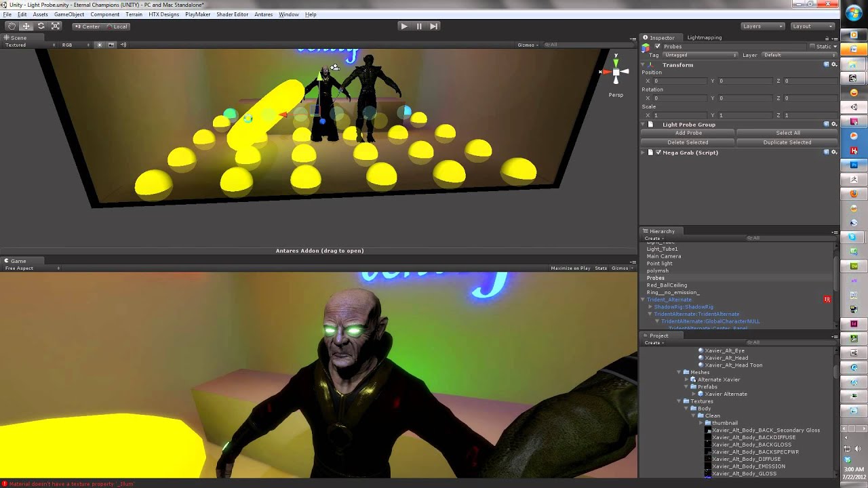Screen dimensions: 868x488
Task: Click the Duplicate Selected button
Action: click(x=787, y=142)
